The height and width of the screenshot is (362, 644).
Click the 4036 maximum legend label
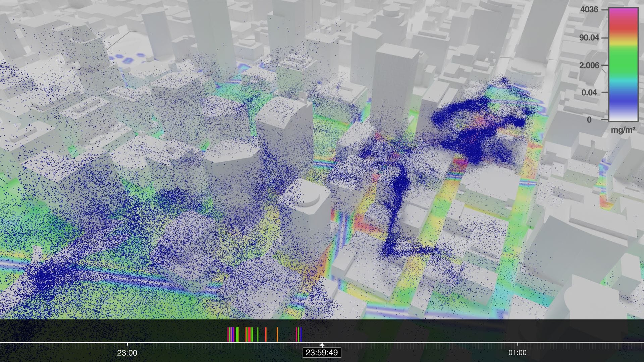coord(589,9)
